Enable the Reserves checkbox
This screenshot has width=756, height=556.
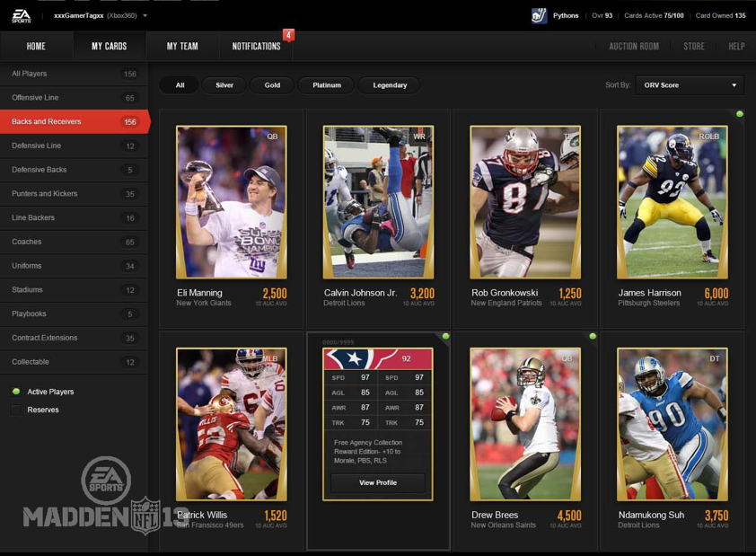[16, 410]
